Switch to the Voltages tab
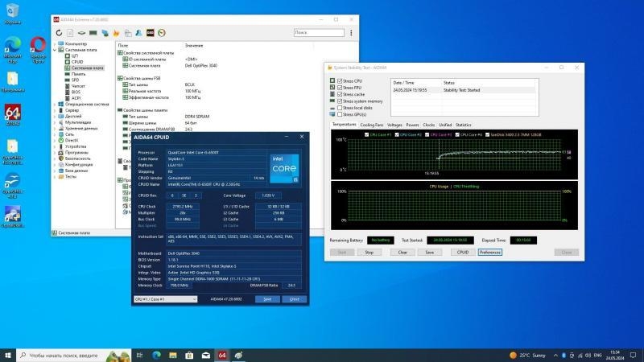This screenshot has height=362, width=644. pyautogui.click(x=394, y=125)
